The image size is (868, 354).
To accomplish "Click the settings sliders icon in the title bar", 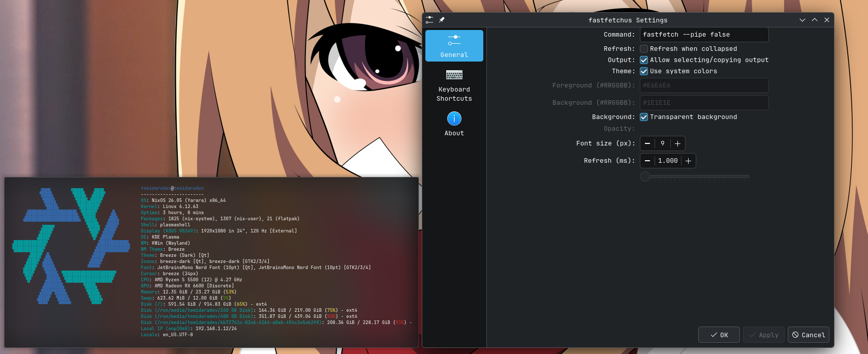I will coord(430,20).
